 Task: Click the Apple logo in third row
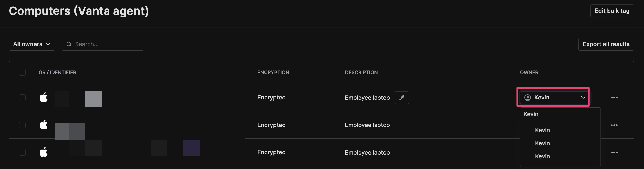pyautogui.click(x=44, y=152)
